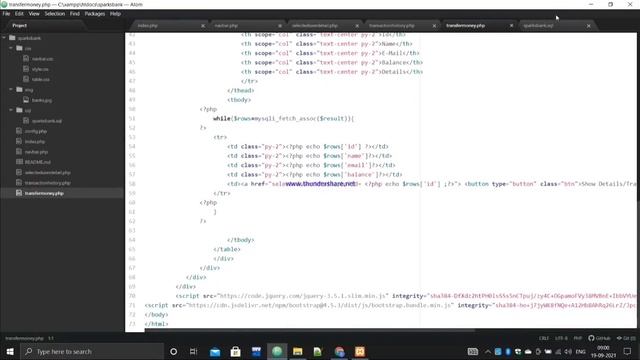Click the horizontal editor scrollbar
The image size is (640, 360).
[x=310, y=330]
